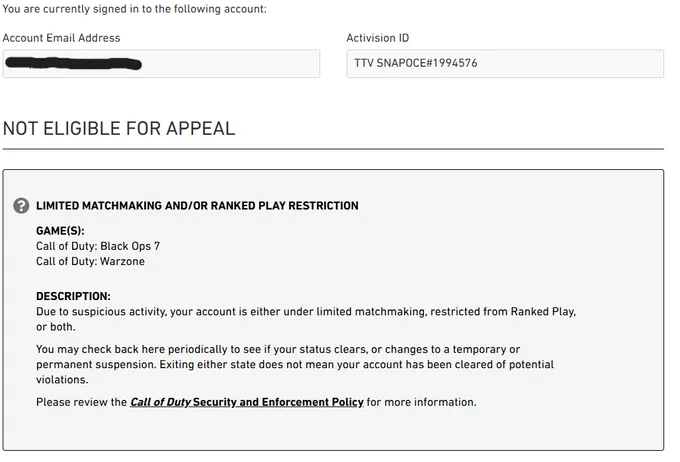Click the Call of Duty: Black Ops 7 entry
This screenshot has width=680, height=462.
pyautogui.click(x=98, y=246)
